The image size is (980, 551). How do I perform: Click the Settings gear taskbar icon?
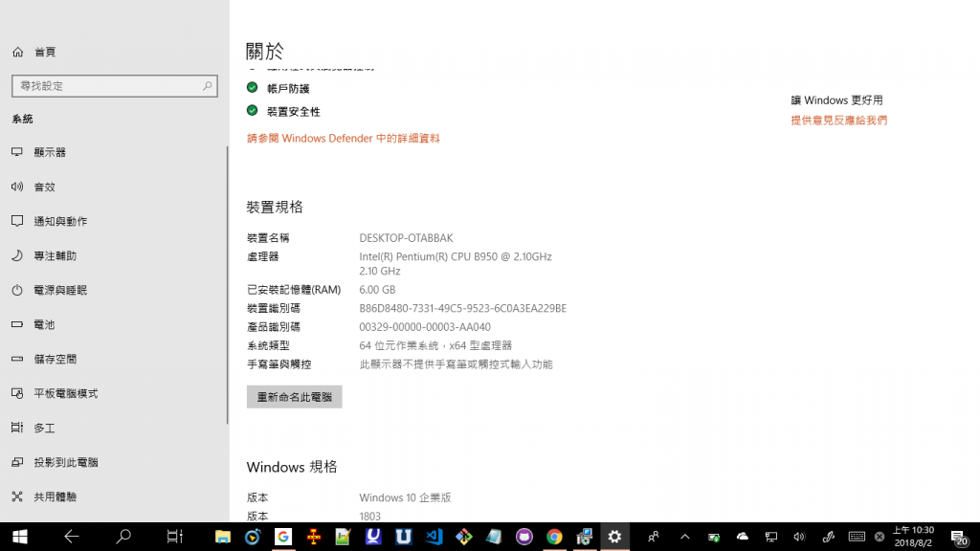(x=615, y=537)
